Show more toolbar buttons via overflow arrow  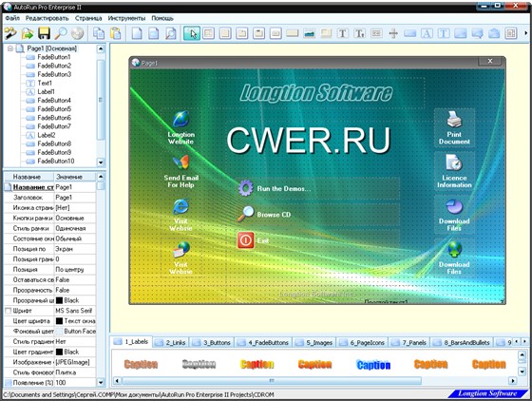pos(526,33)
